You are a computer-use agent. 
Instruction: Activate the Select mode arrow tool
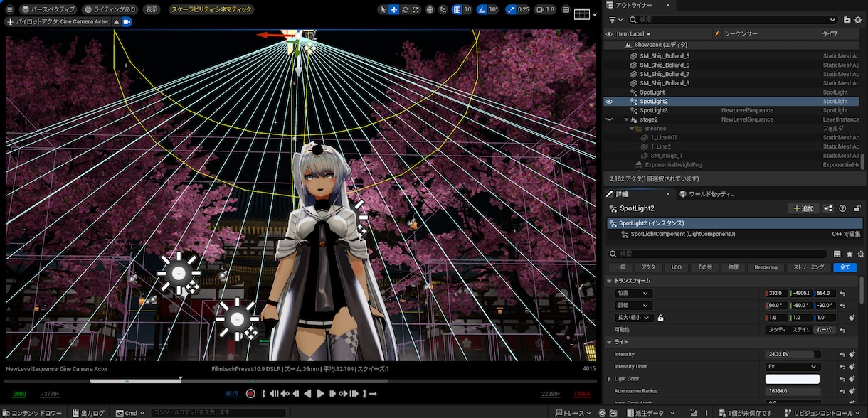[383, 10]
